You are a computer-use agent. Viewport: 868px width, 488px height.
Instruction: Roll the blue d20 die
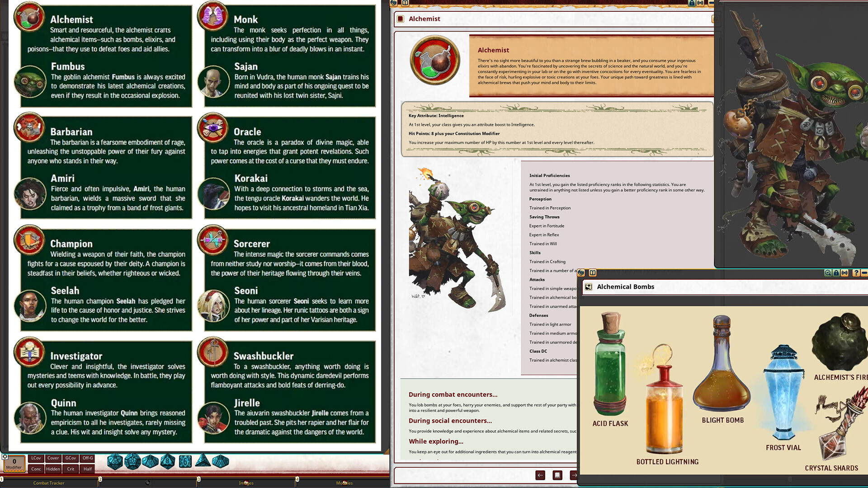tap(114, 461)
